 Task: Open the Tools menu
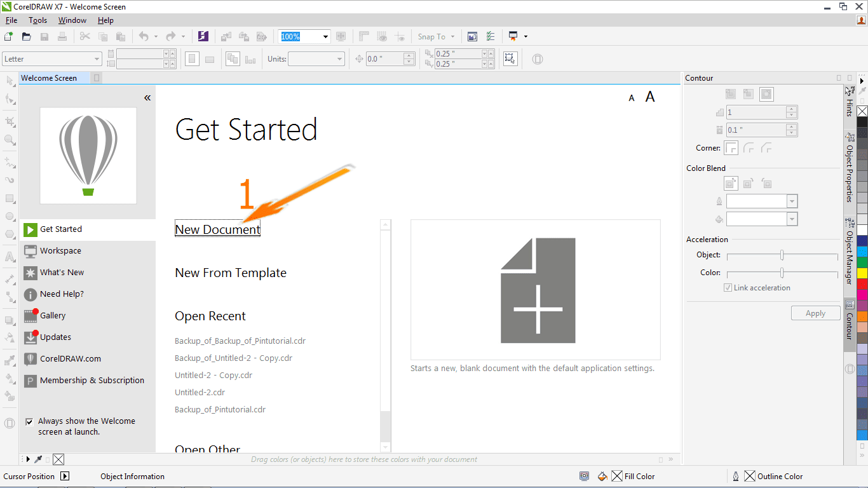click(x=37, y=20)
